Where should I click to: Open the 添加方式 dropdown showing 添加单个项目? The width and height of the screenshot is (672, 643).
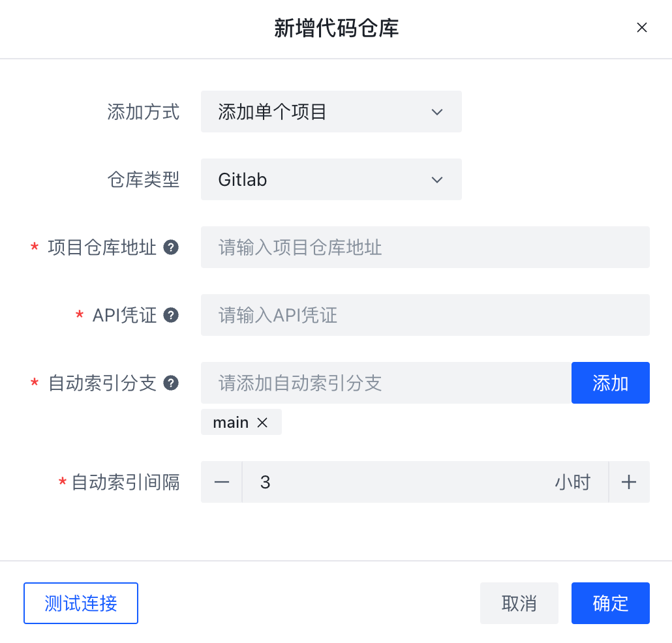[x=331, y=112]
